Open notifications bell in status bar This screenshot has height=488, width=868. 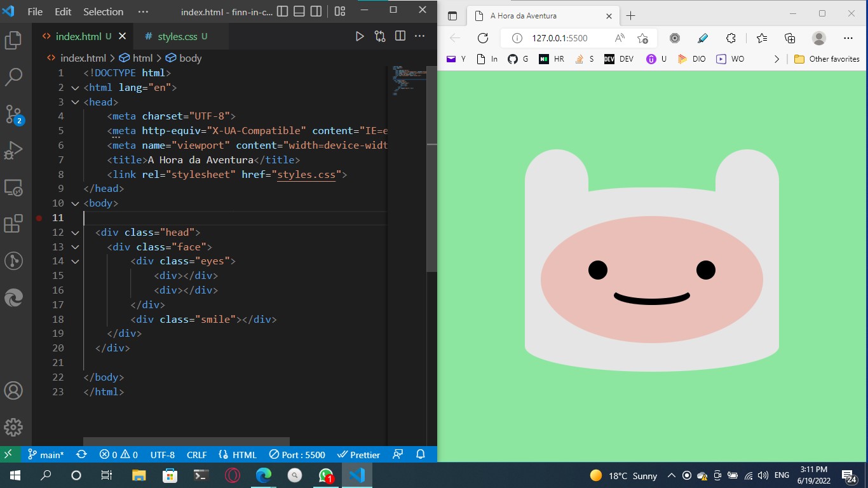[x=420, y=454]
